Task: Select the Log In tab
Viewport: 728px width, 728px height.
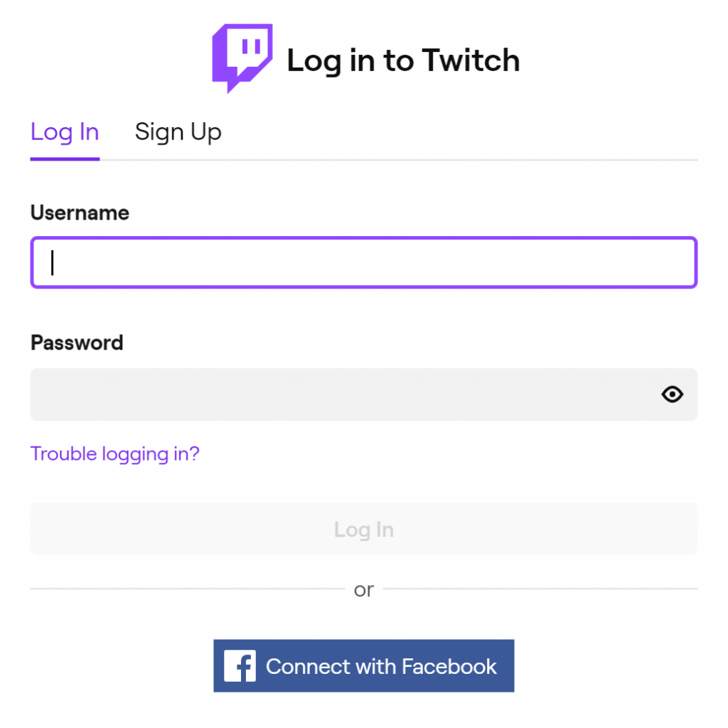Action: 64,132
